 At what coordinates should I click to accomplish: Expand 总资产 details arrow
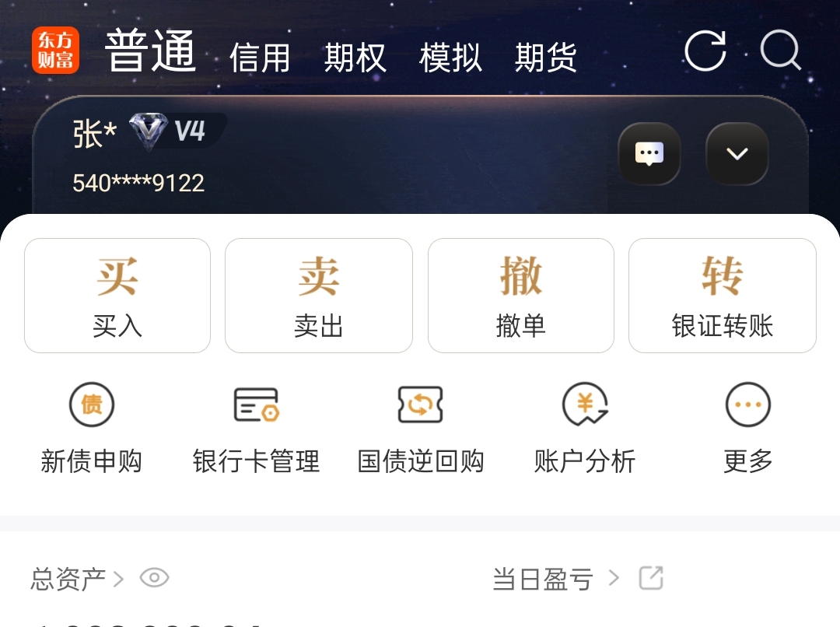coord(118,579)
